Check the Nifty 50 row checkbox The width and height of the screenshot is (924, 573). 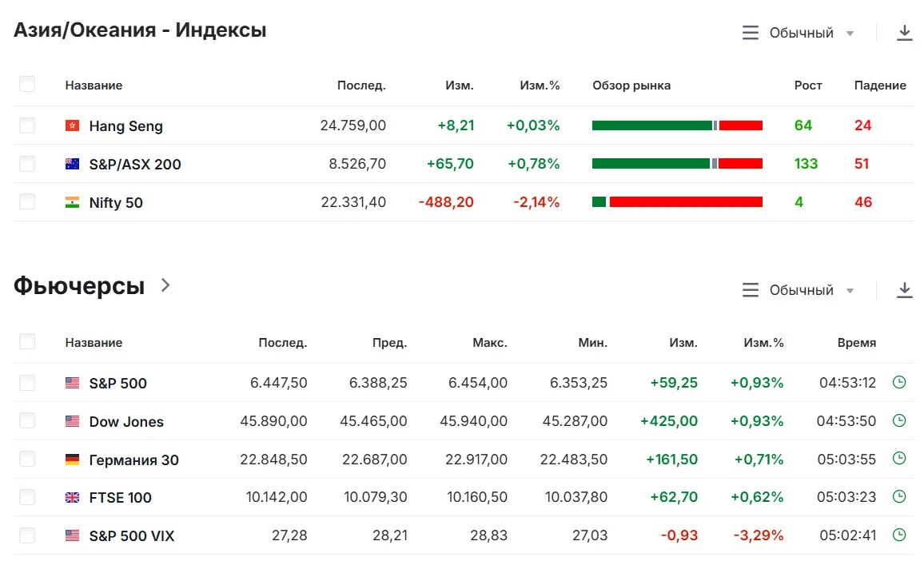coord(27,202)
